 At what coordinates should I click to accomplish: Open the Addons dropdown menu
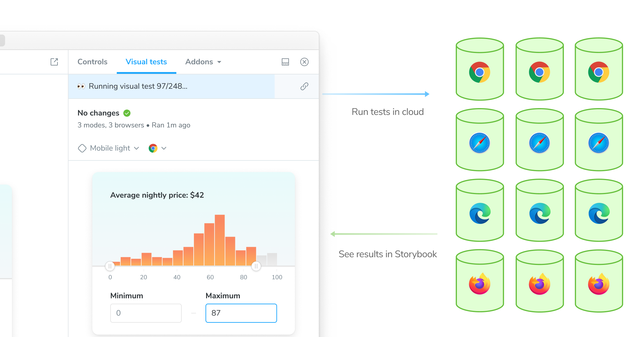[203, 62]
